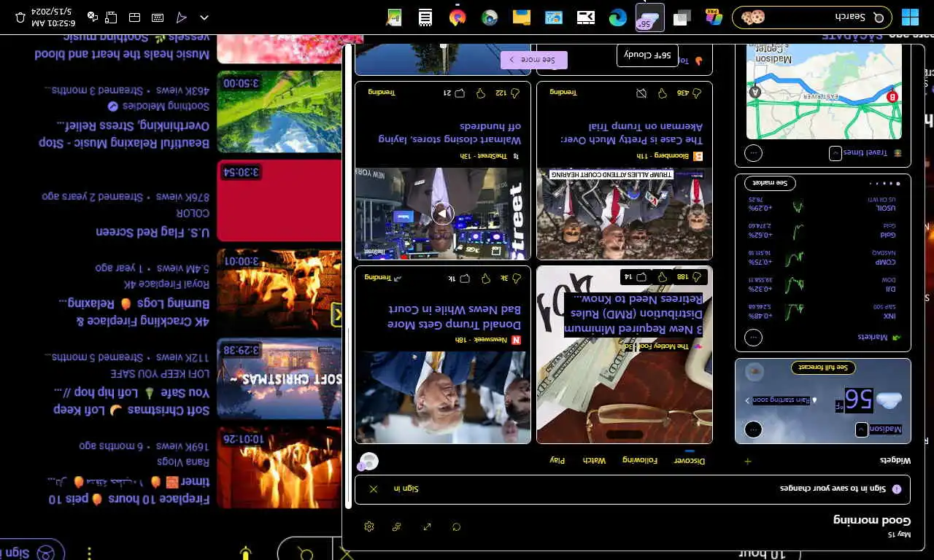Like the RMD Rules Motley Fool article
The width and height of the screenshot is (934, 560).
coord(697,277)
